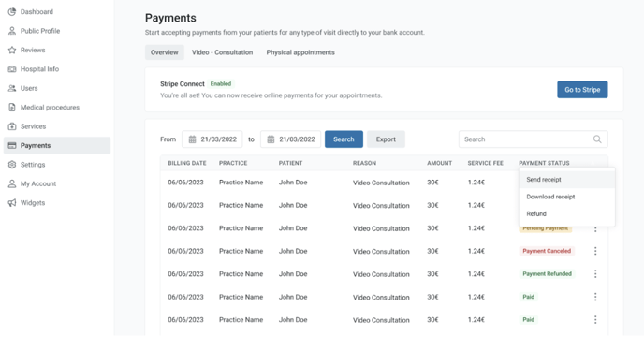This screenshot has width=644, height=337.
Task: Click the PAYMENT STATUS column header
Action: pos(544,163)
